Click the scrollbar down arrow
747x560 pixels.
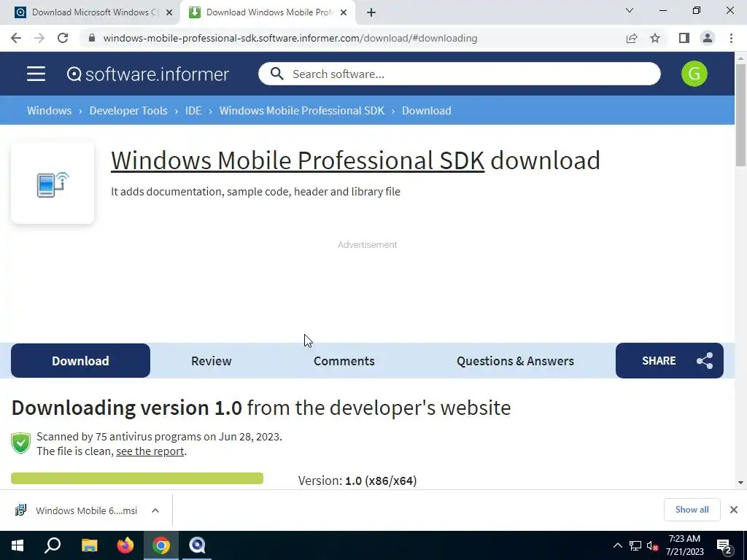pos(740,483)
